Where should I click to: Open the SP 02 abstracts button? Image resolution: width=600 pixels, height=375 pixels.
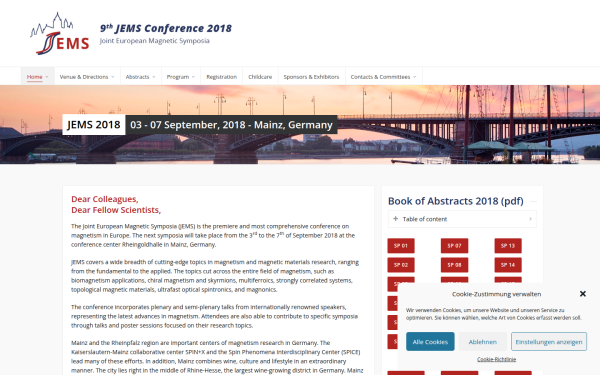click(x=401, y=265)
